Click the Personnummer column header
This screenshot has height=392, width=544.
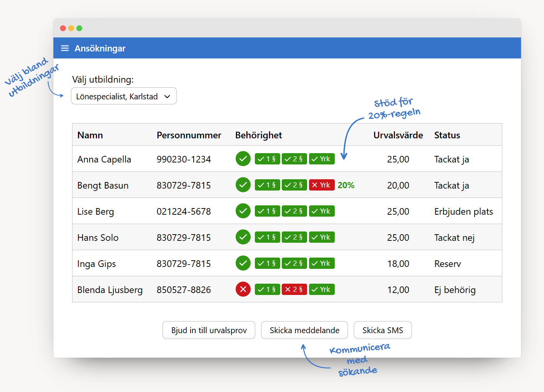[189, 135]
